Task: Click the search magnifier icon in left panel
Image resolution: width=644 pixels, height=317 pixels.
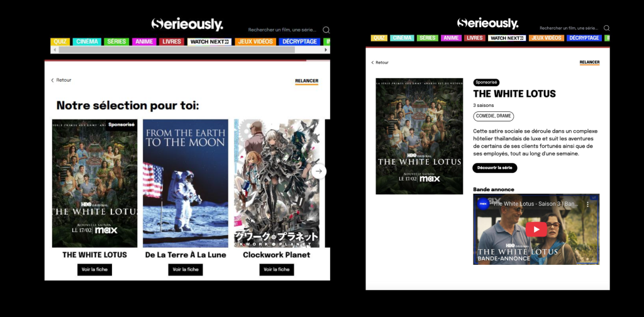Action: point(326,30)
